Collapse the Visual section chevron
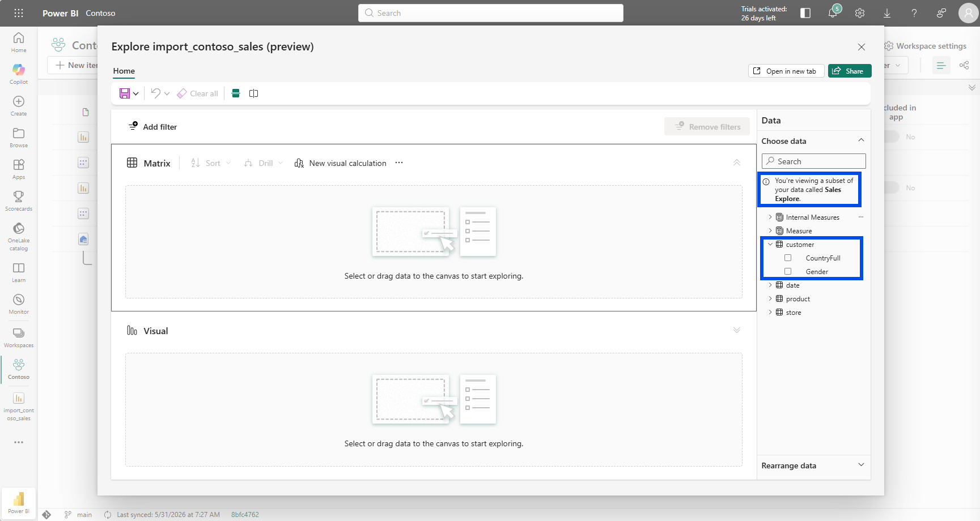980x521 pixels. click(737, 330)
